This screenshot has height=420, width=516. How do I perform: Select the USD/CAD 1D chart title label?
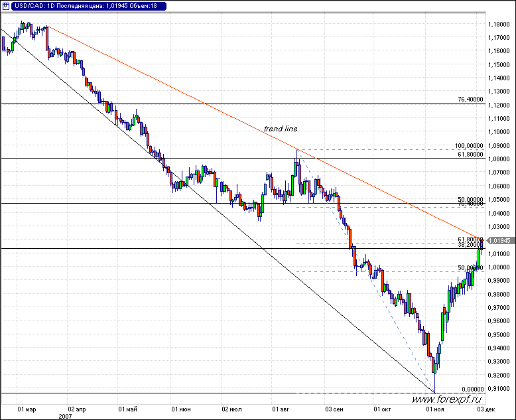[88, 6]
